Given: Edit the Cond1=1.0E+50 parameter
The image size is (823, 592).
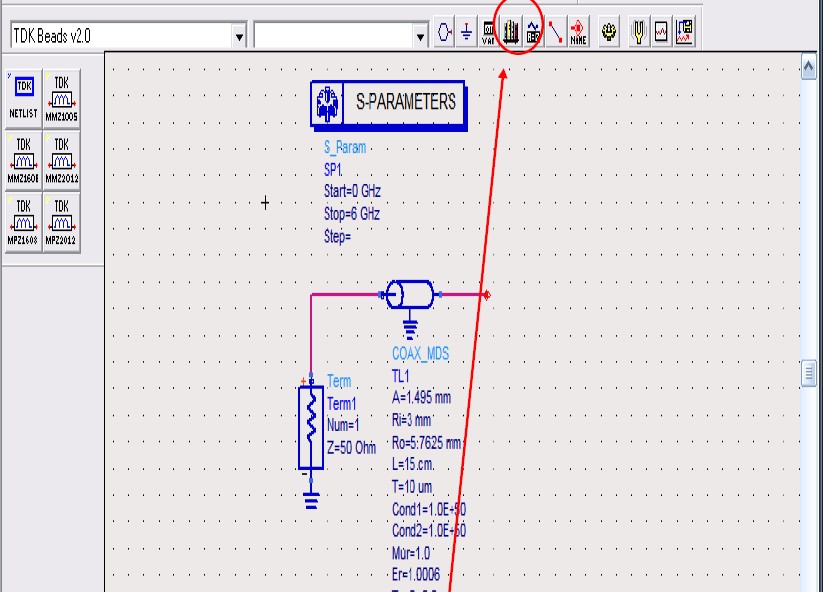Looking at the screenshot, I should tap(429, 509).
